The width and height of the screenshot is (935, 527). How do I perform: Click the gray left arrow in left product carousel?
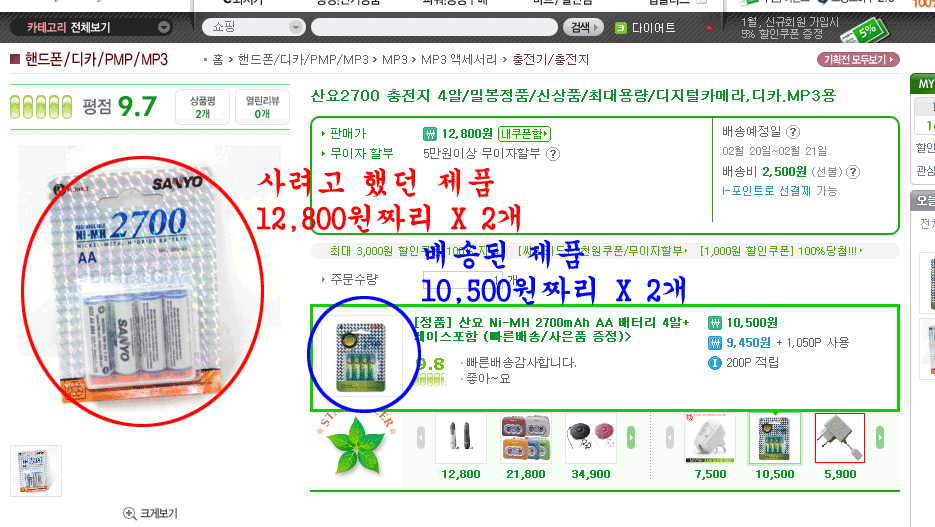[421, 438]
